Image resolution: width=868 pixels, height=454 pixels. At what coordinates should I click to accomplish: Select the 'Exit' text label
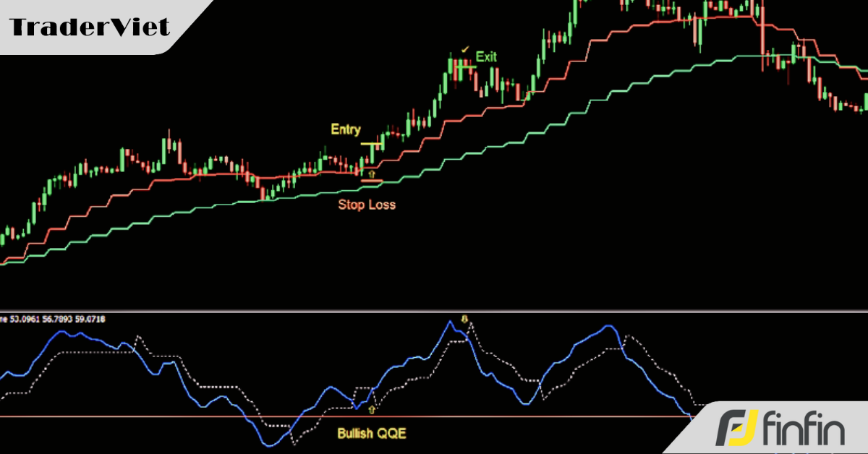pyautogui.click(x=486, y=57)
